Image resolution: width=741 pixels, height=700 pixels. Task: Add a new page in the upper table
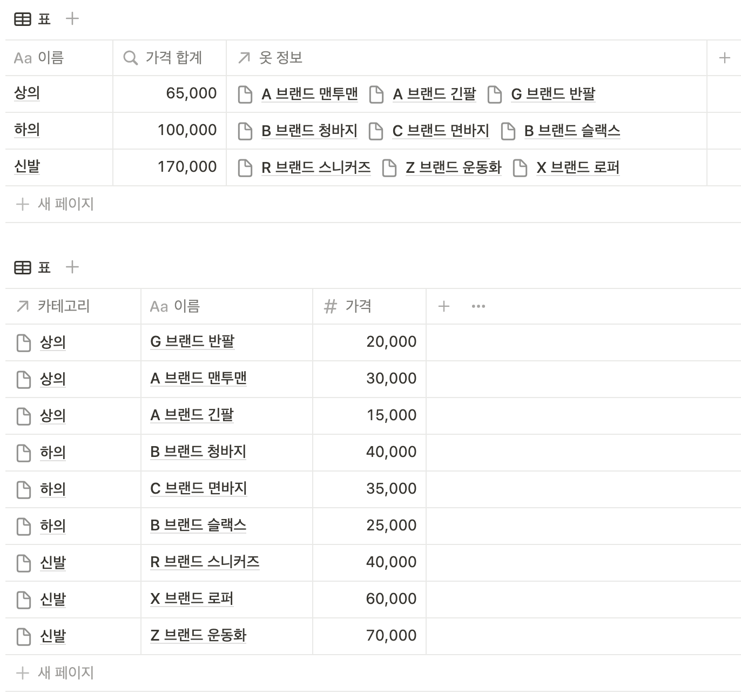pyautogui.click(x=55, y=204)
